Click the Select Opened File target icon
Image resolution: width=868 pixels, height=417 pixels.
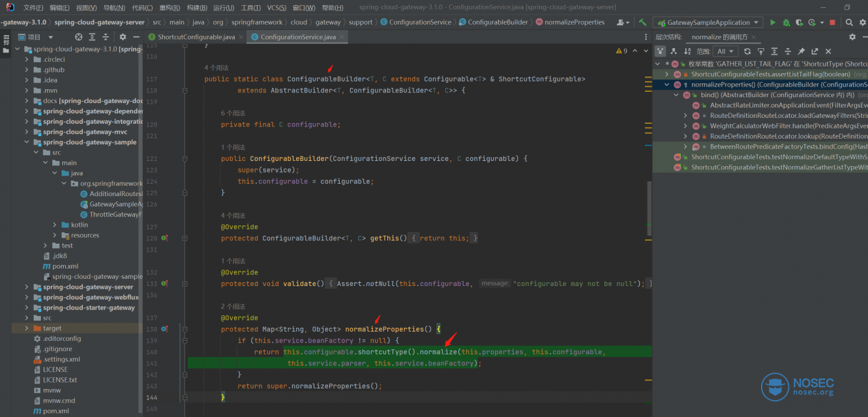[79, 37]
